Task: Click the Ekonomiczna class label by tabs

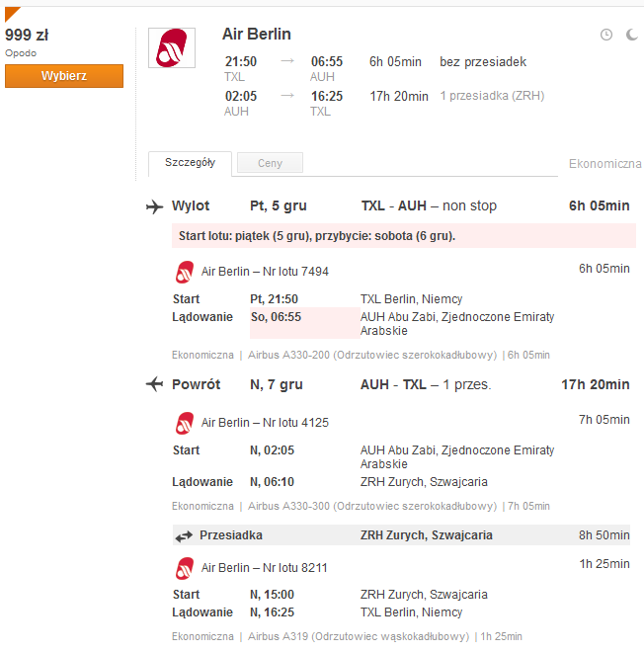Action: pos(604,164)
